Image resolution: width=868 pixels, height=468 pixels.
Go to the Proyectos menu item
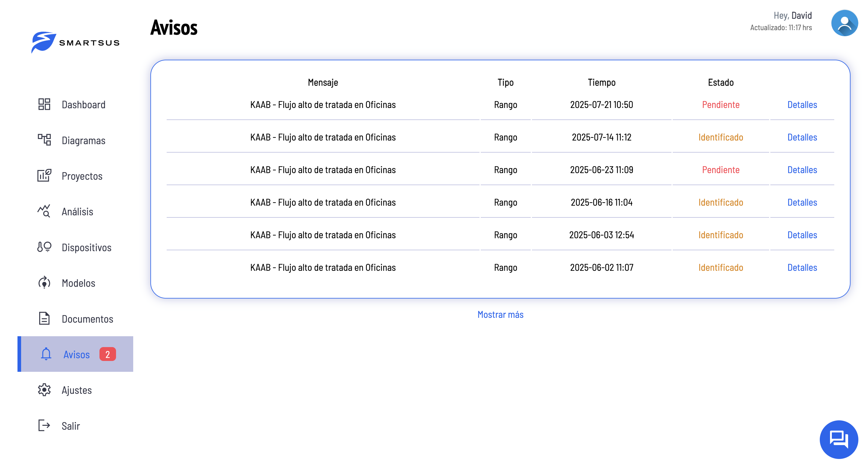click(x=82, y=176)
